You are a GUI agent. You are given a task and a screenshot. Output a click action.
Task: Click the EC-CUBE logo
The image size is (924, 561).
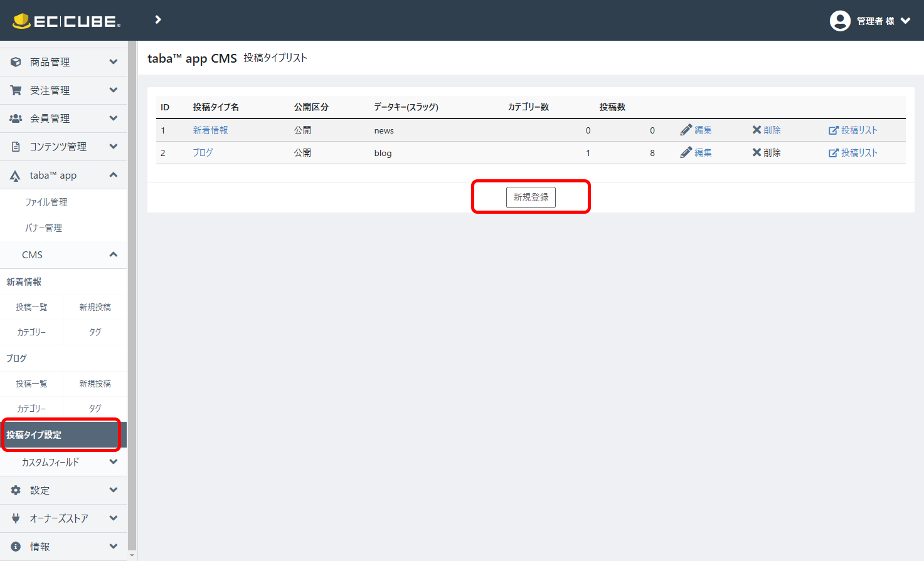click(66, 21)
